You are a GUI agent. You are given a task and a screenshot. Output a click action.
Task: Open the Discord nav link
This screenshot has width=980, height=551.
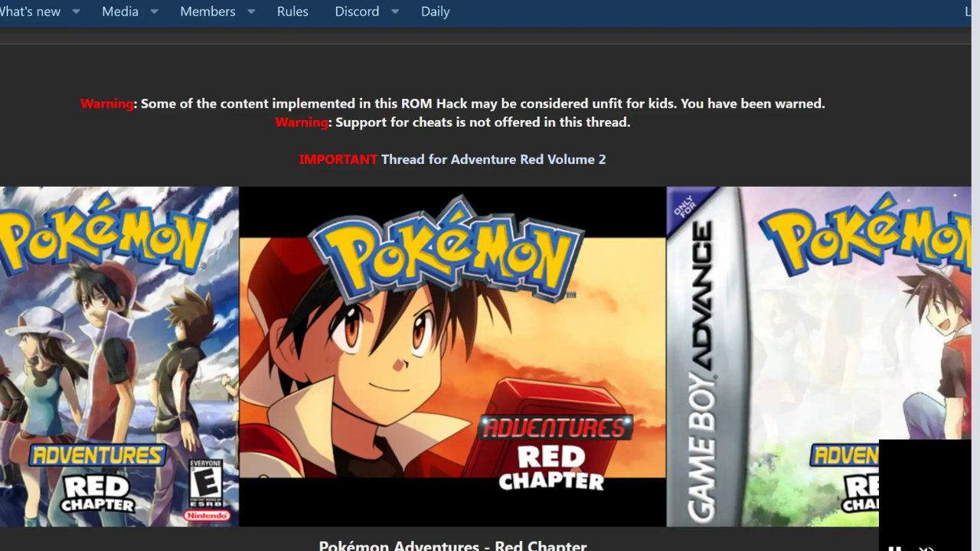point(357,11)
